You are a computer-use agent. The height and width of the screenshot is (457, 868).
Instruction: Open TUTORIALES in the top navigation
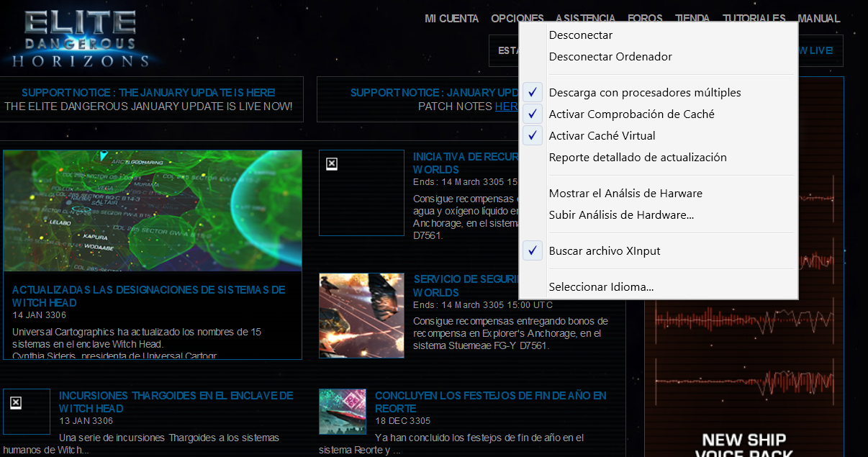754,19
